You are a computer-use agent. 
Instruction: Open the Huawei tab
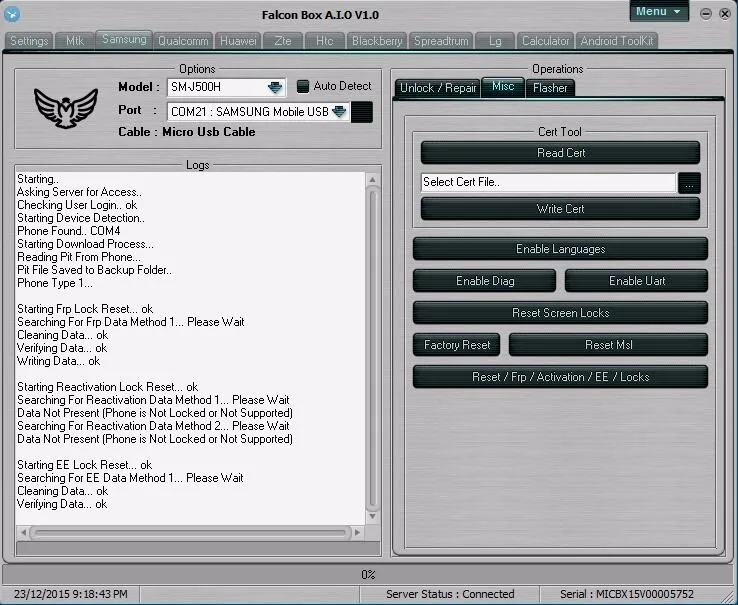click(x=238, y=41)
